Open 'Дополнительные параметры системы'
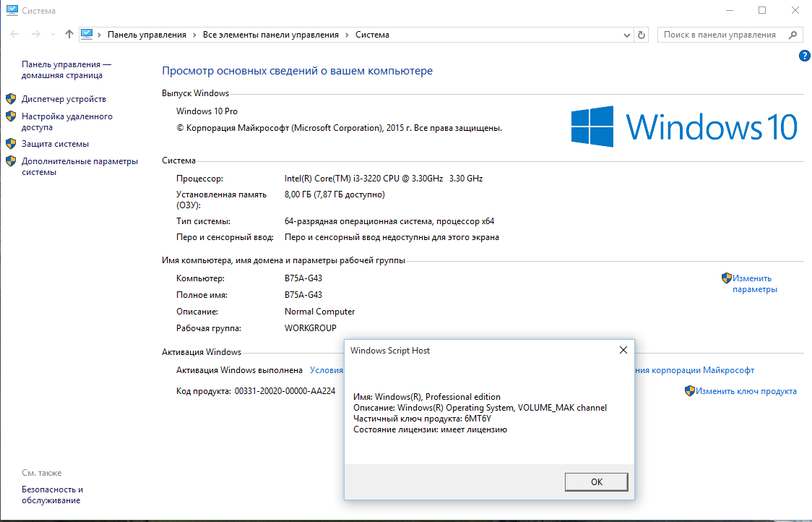The image size is (812, 522). (x=79, y=167)
